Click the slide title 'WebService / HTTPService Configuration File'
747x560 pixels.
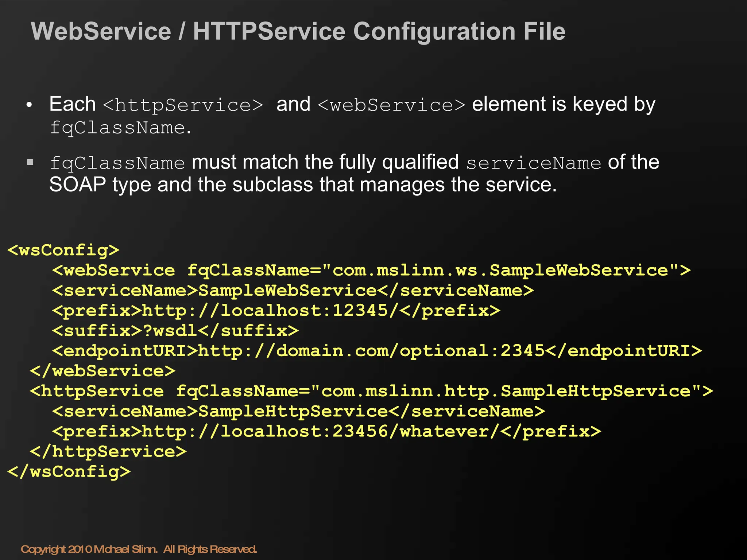click(x=298, y=31)
